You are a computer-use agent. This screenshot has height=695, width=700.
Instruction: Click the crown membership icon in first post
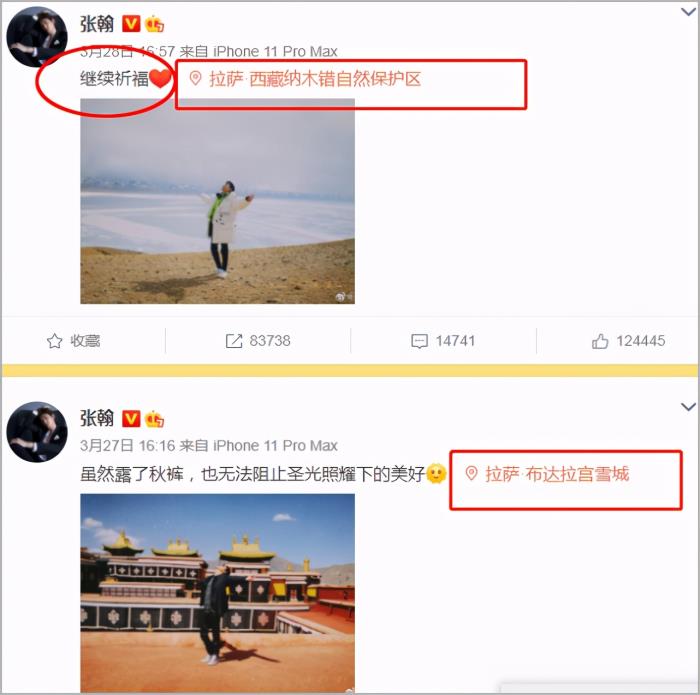[154, 24]
